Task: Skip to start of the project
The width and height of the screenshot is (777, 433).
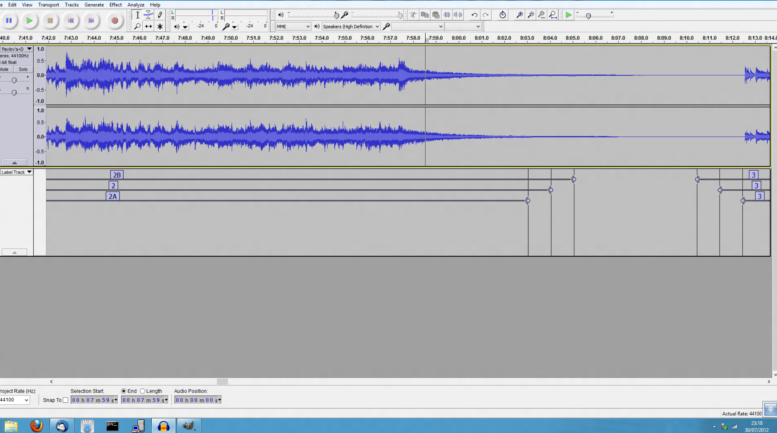Action: tap(71, 21)
